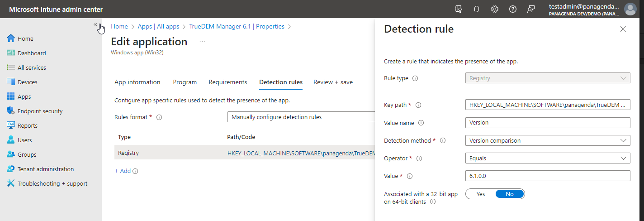Viewport: 644px width, 221px height.
Task: Open the notifications bell icon
Action: (477, 9)
